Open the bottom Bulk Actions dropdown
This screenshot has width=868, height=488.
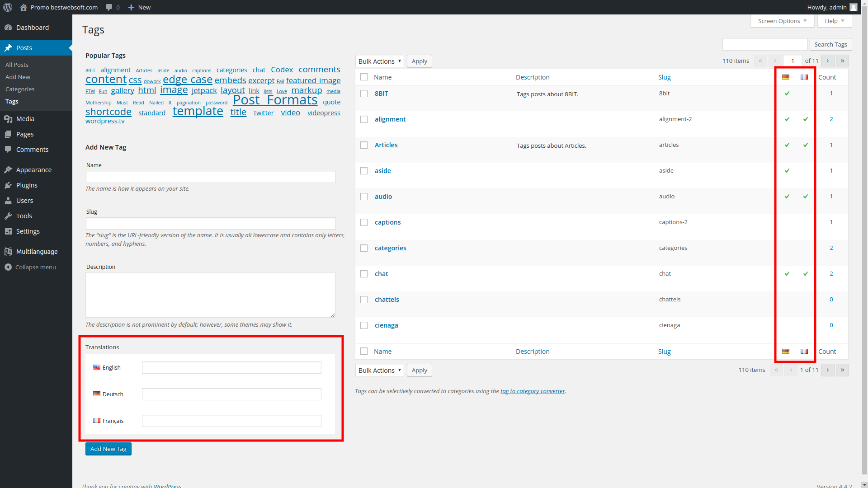[x=380, y=371]
